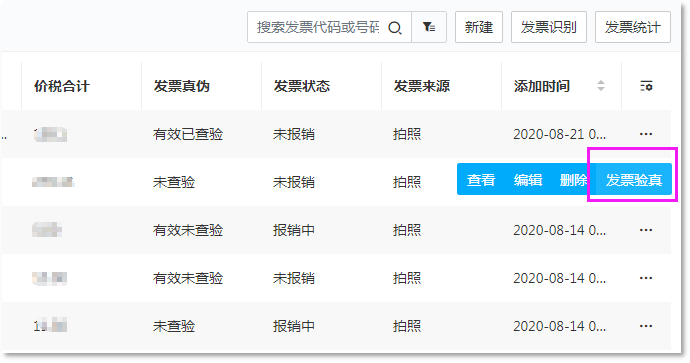The width and height of the screenshot is (690, 363).
Task: Click the 发票真伪 column header
Action: [182, 86]
